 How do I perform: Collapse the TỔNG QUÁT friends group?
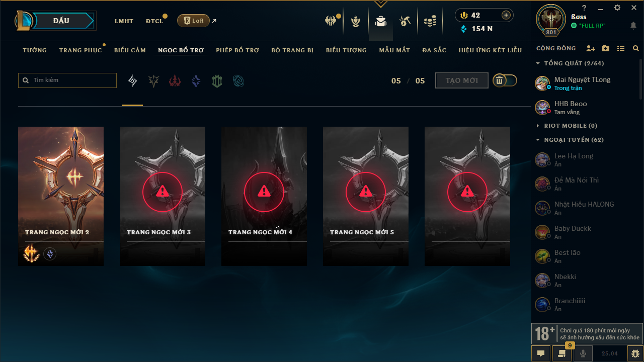570,63
